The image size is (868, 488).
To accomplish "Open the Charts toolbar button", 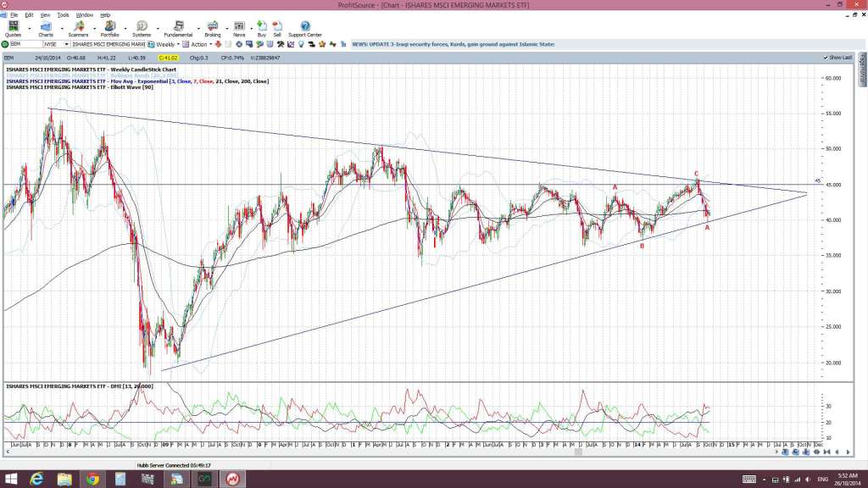I will click(46, 29).
